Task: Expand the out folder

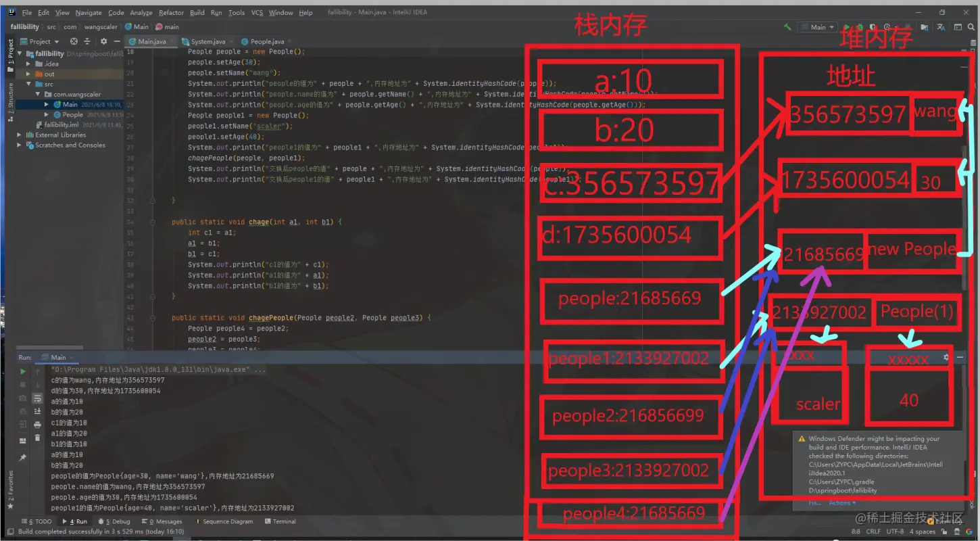Action: point(28,74)
